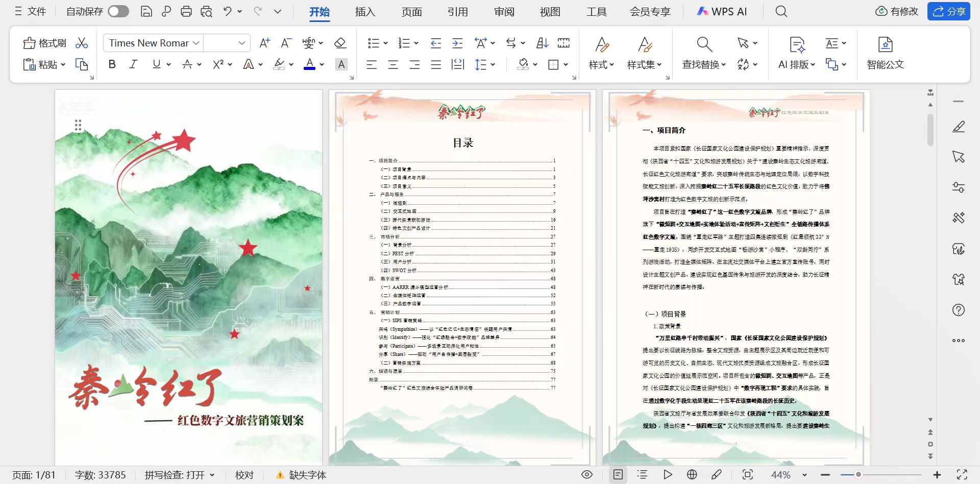Select the cover page of the document
Image resolution: width=980 pixels, height=484 pixels.
click(188, 276)
